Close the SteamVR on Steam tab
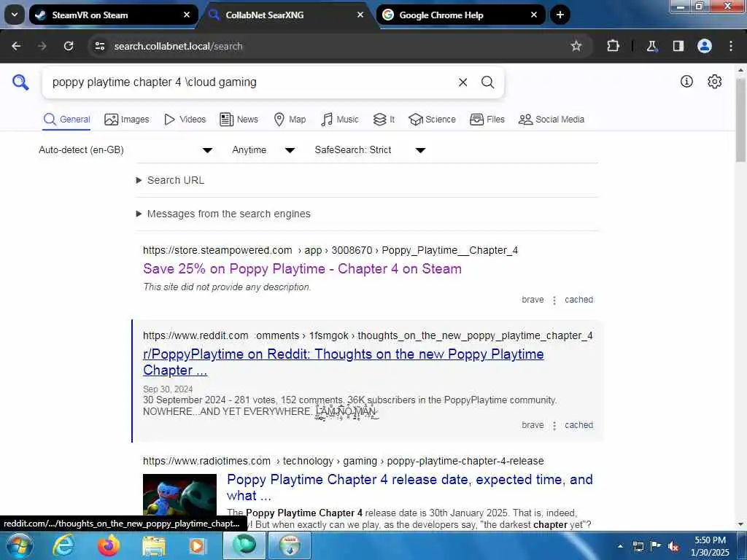Viewport: 747px width, 560px height. 187,15
